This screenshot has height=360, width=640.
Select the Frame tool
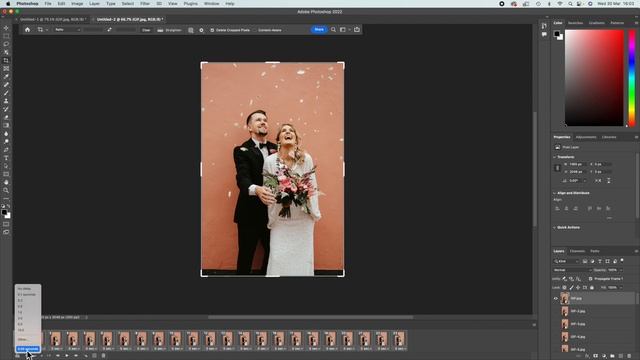point(6,69)
